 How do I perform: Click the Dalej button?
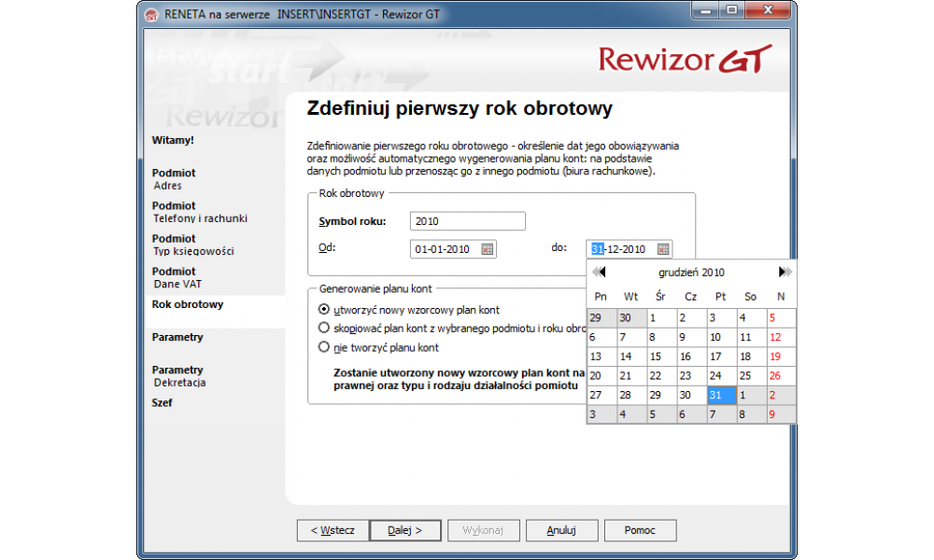point(405,530)
